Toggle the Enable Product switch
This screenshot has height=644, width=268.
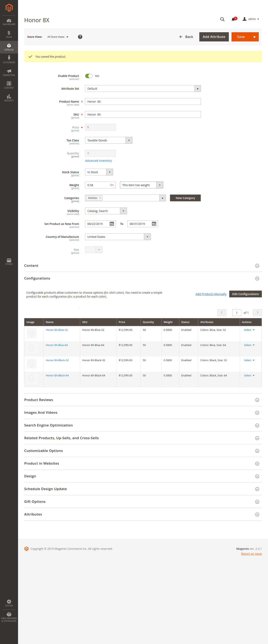[89, 76]
